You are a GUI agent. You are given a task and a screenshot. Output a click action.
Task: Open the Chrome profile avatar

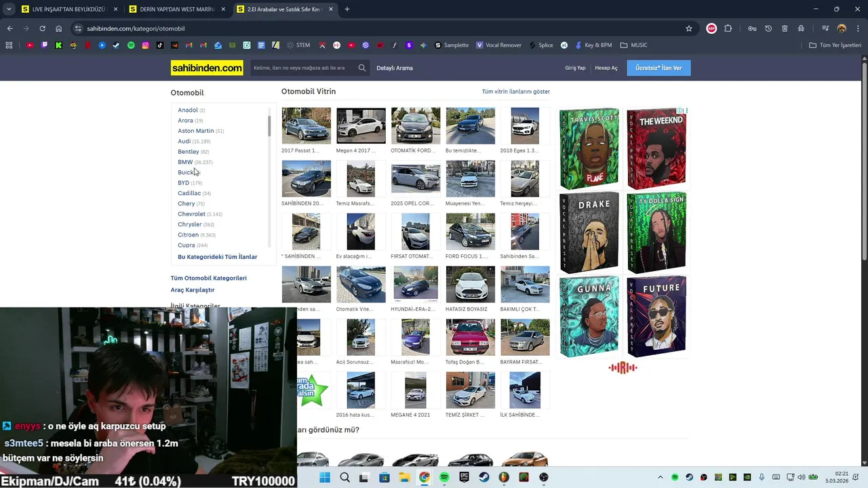coord(842,28)
